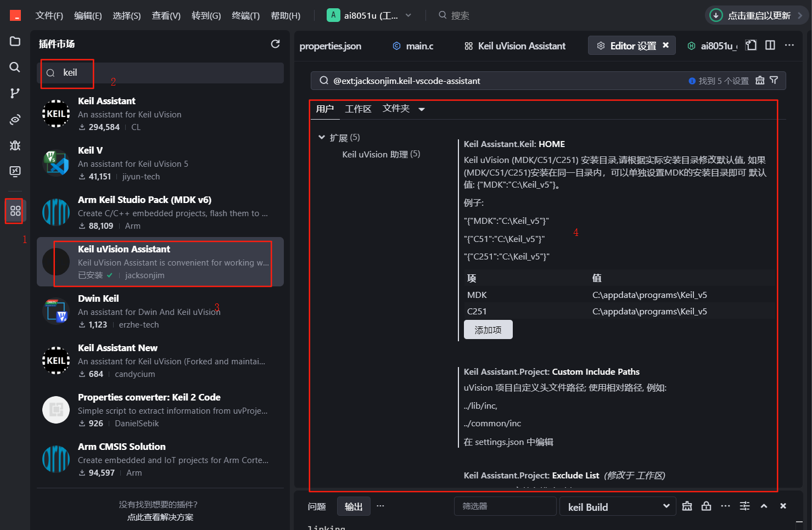Screen dimensions: 812x530
Task: Expand update button arrow beside 点击重启以更新
Action: (800, 15)
